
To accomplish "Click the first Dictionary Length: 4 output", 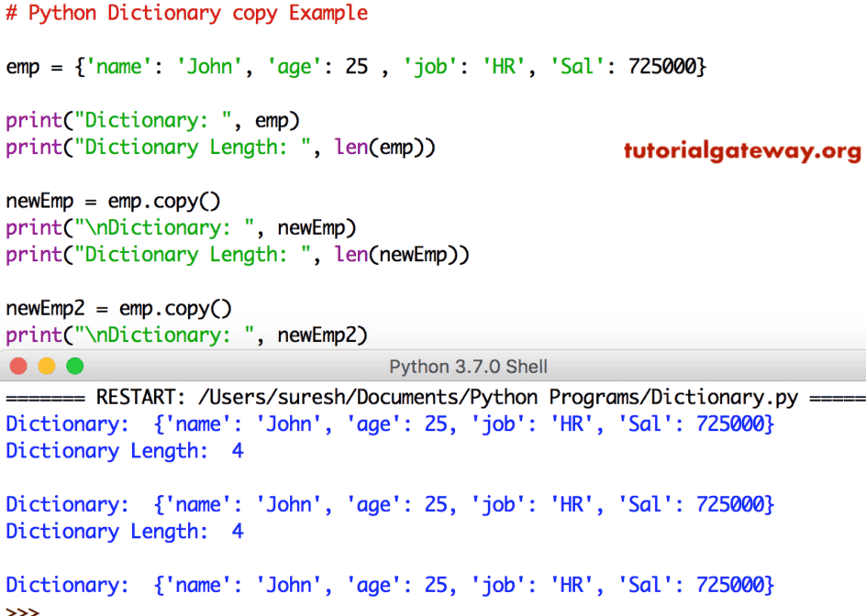I will [120, 450].
